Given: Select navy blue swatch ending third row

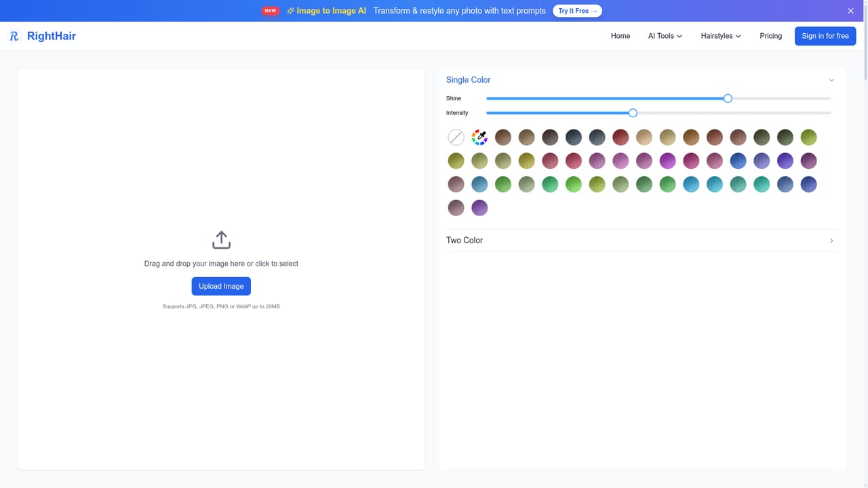Looking at the screenshot, I should pyautogui.click(x=808, y=184).
